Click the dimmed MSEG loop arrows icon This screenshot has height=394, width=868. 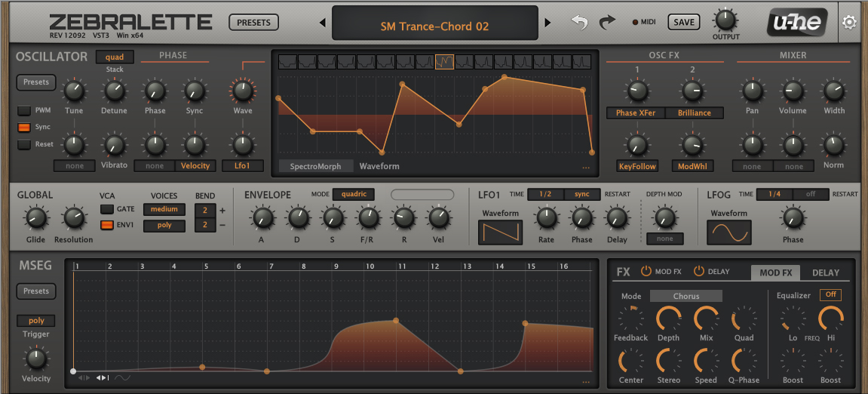point(84,378)
